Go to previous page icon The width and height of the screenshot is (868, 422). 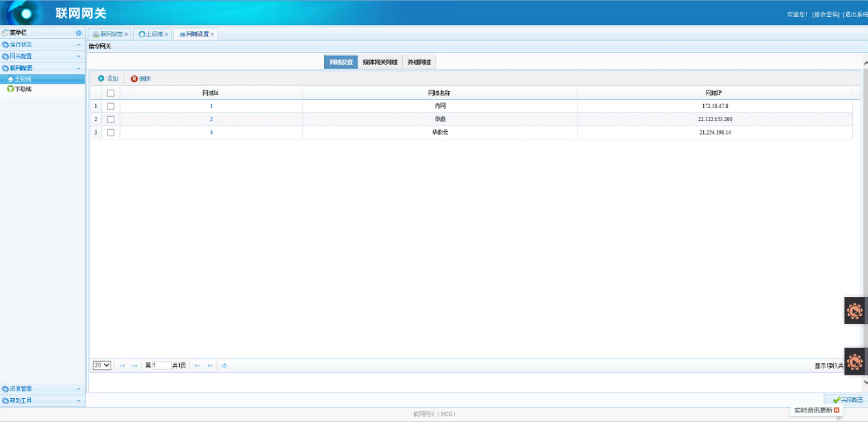point(134,366)
